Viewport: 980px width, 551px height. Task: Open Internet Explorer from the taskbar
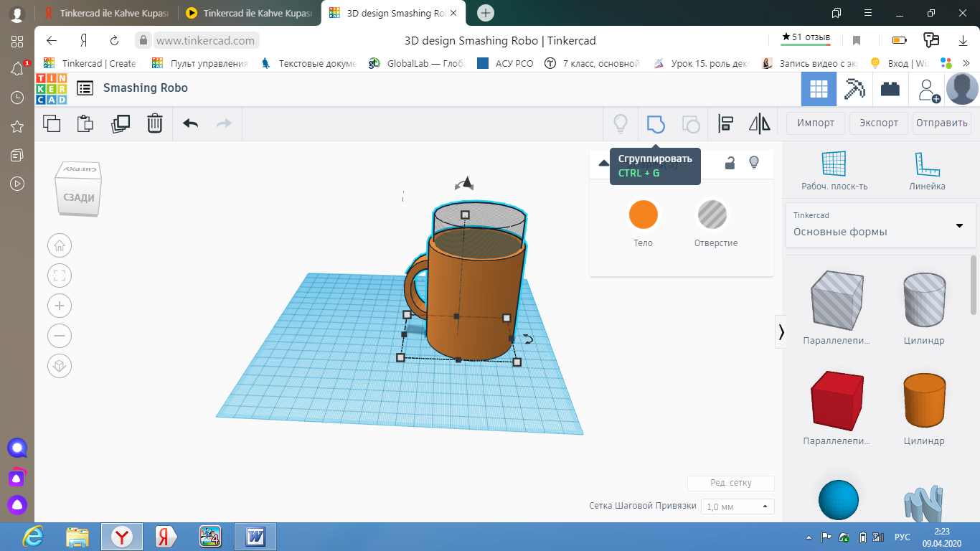pyautogui.click(x=32, y=537)
